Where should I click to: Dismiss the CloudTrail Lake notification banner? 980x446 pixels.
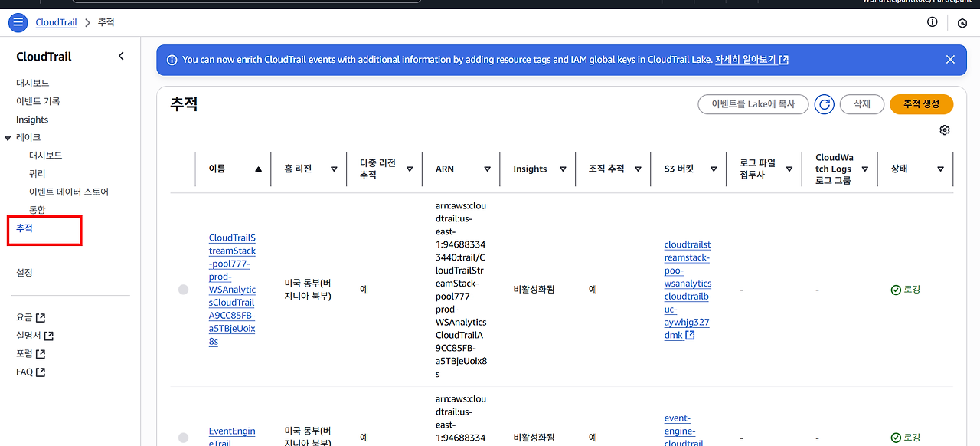tap(950, 59)
